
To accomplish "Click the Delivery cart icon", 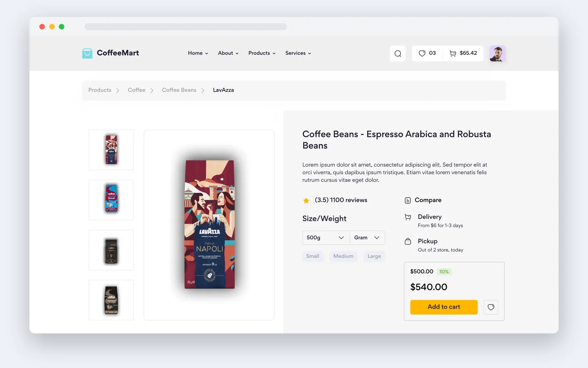I will (408, 217).
